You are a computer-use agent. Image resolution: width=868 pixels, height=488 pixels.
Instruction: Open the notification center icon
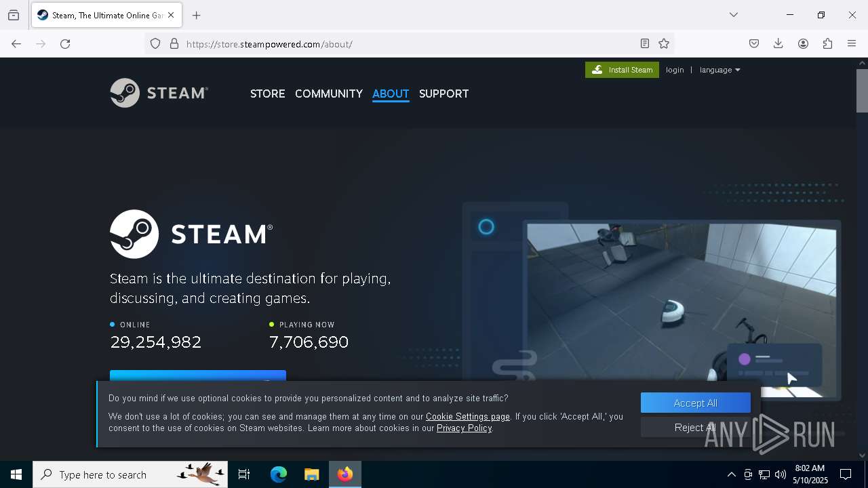pos(846,474)
